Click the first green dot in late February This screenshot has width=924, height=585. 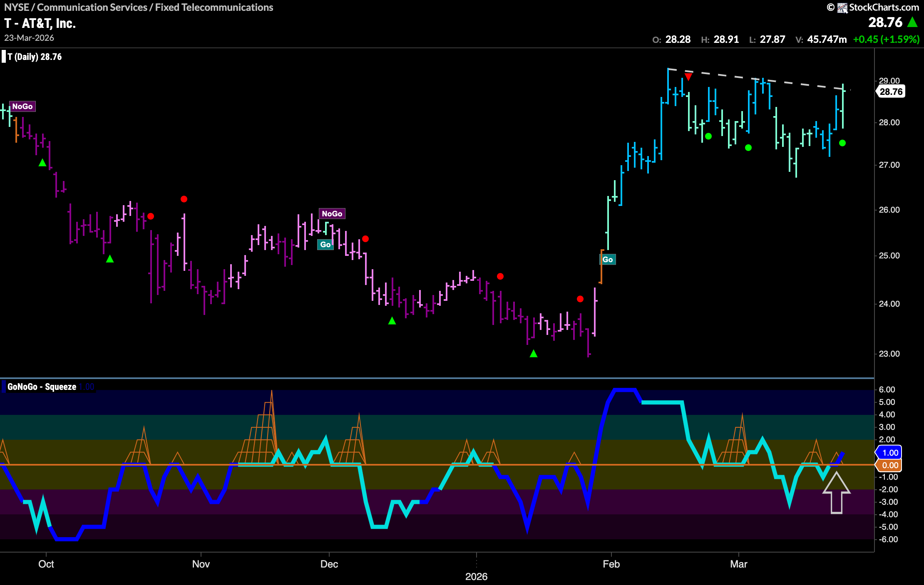coord(708,136)
